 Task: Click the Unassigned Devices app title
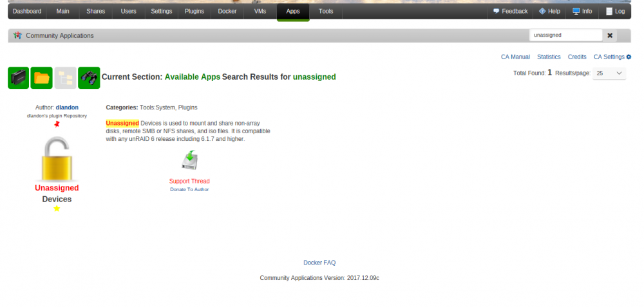click(x=57, y=193)
